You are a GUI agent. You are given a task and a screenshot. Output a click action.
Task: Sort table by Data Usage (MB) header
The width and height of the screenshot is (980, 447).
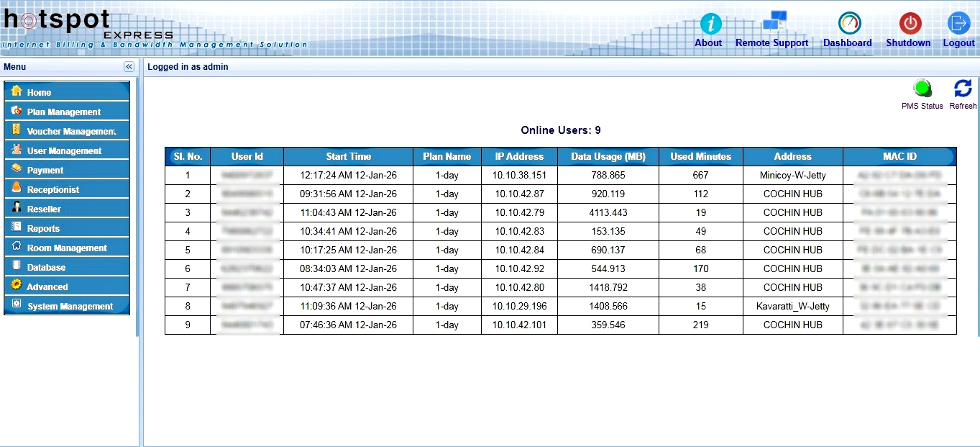pos(608,156)
